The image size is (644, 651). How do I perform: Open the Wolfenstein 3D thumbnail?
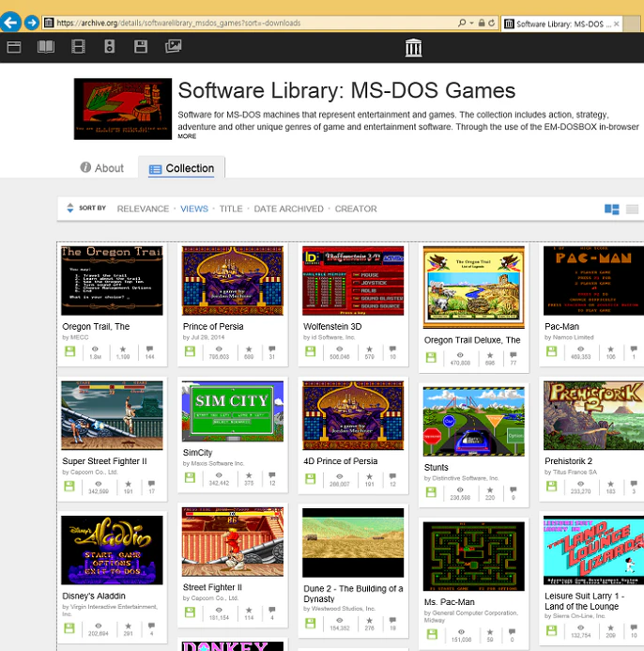[x=353, y=280]
